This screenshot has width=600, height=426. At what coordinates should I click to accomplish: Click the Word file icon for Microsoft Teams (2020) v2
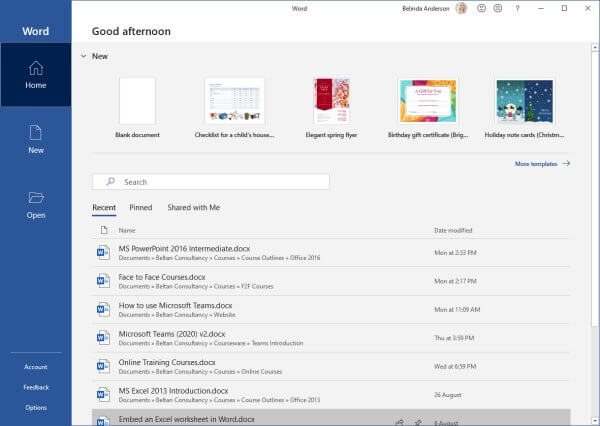pyautogui.click(x=103, y=338)
